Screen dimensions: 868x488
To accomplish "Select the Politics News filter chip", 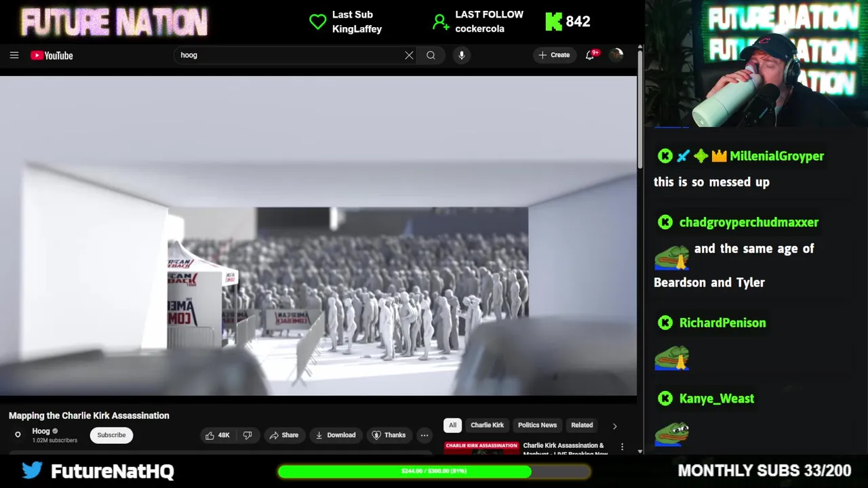I will (537, 425).
